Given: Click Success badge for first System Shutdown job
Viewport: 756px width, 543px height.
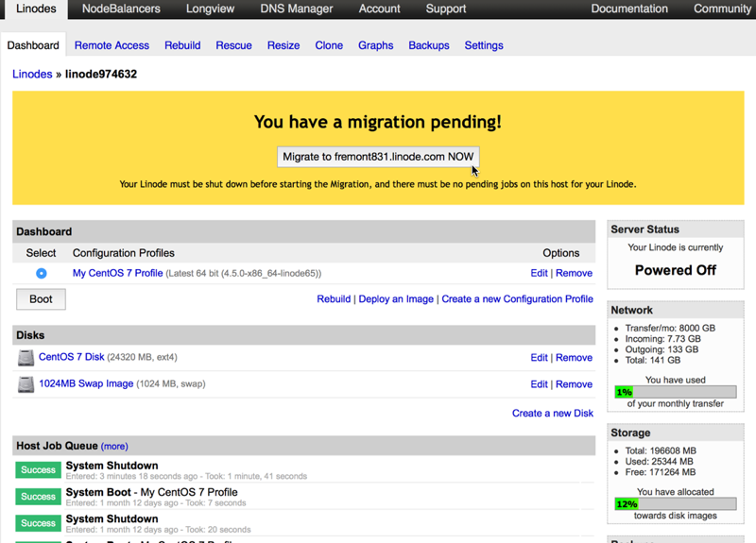Looking at the screenshot, I should pyautogui.click(x=38, y=469).
